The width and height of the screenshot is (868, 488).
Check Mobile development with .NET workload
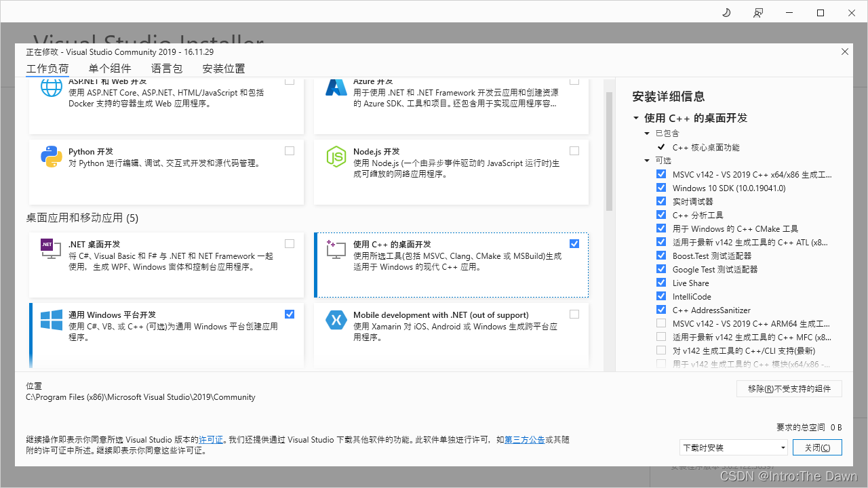(x=574, y=314)
